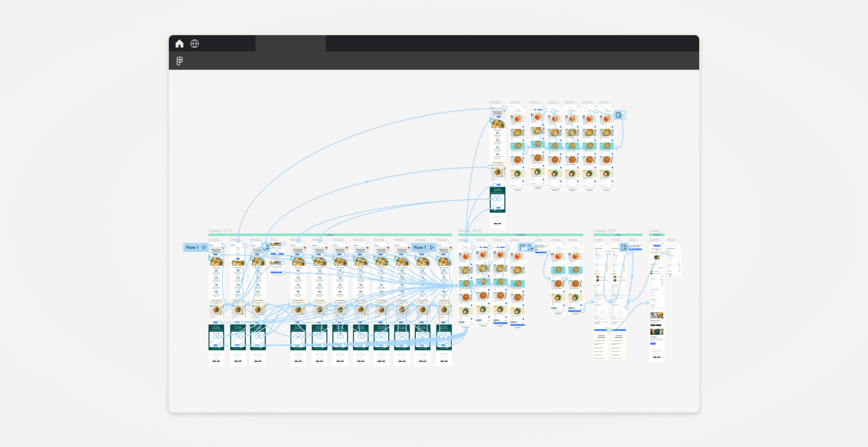
Task: Click the green header bar under Frame 7671
Action: (x=618, y=235)
